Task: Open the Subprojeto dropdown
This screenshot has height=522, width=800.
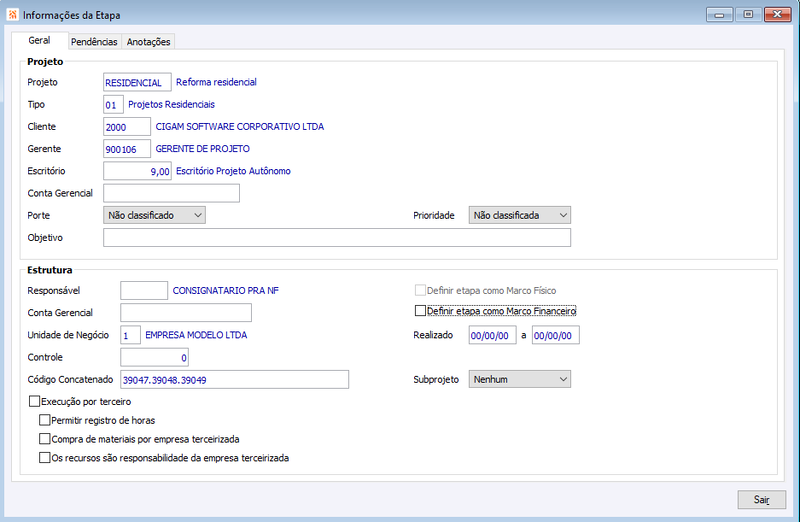Action: pos(520,379)
